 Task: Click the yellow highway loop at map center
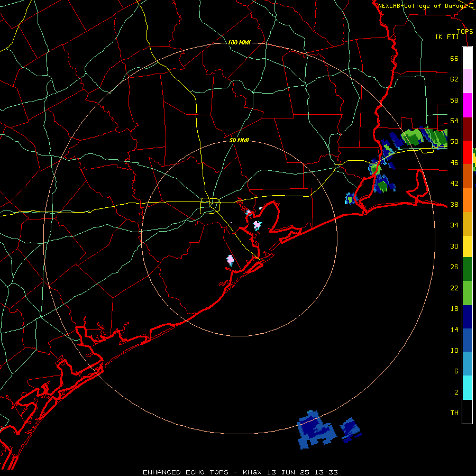tap(210, 206)
